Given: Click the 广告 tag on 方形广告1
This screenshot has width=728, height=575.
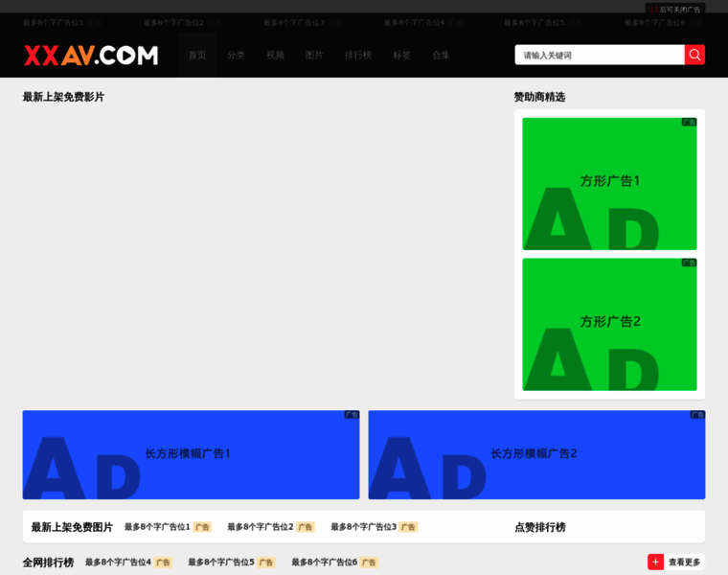Looking at the screenshot, I should [x=689, y=122].
